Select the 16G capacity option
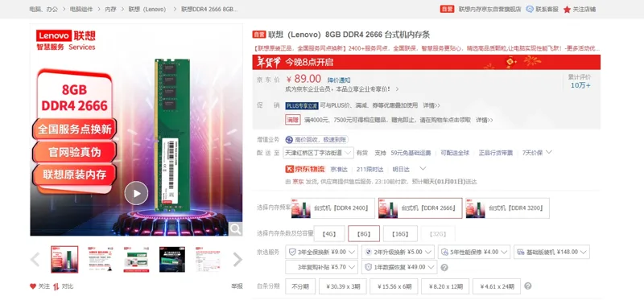This screenshot has width=644, height=300. (x=400, y=233)
